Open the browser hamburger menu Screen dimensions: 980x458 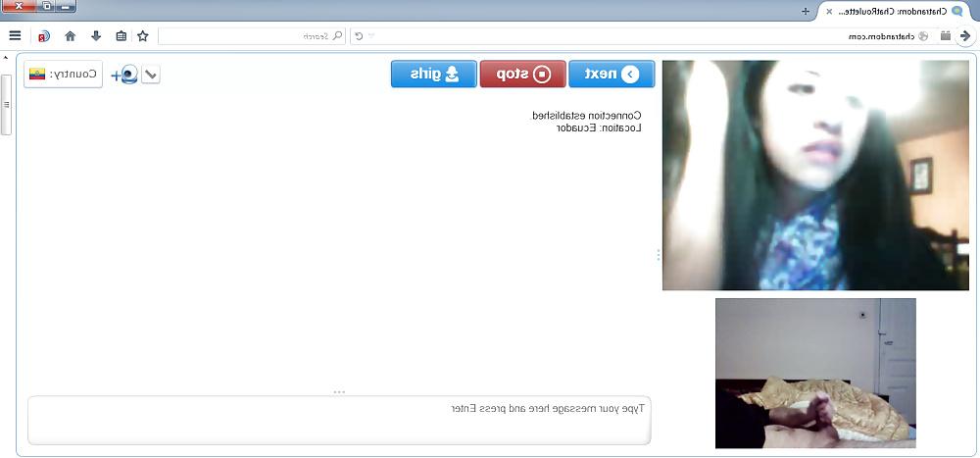pos(15,36)
